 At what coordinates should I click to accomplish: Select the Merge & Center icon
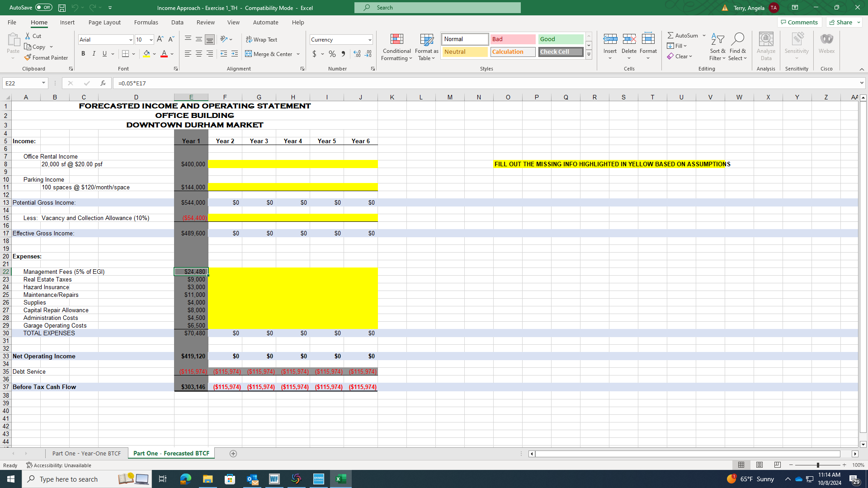pyautogui.click(x=249, y=54)
